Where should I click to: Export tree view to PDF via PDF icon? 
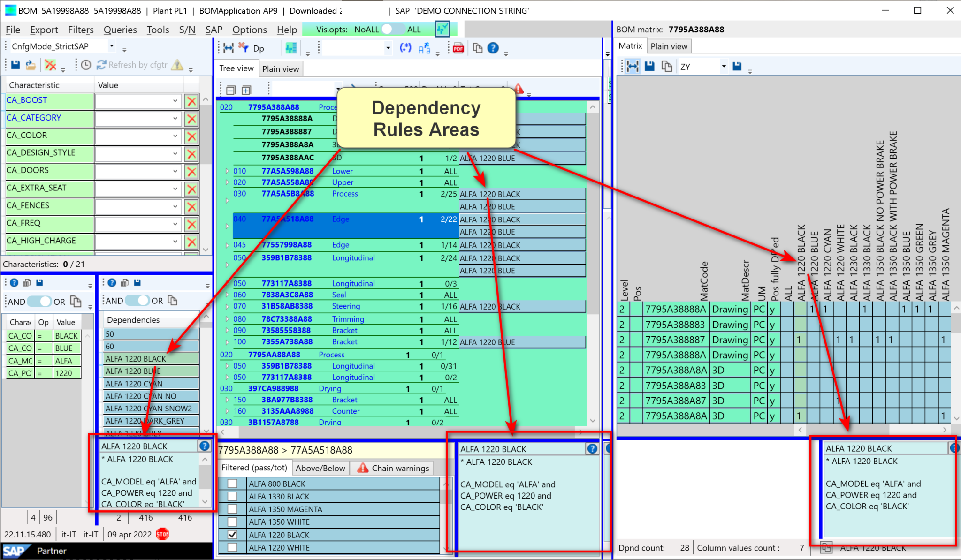pyautogui.click(x=458, y=48)
